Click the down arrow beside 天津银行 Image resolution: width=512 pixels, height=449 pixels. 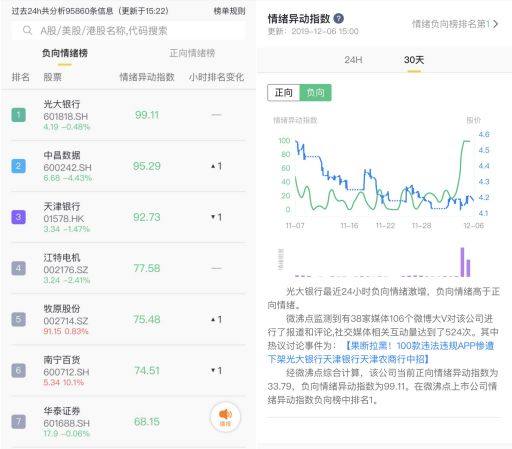(213, 217)
